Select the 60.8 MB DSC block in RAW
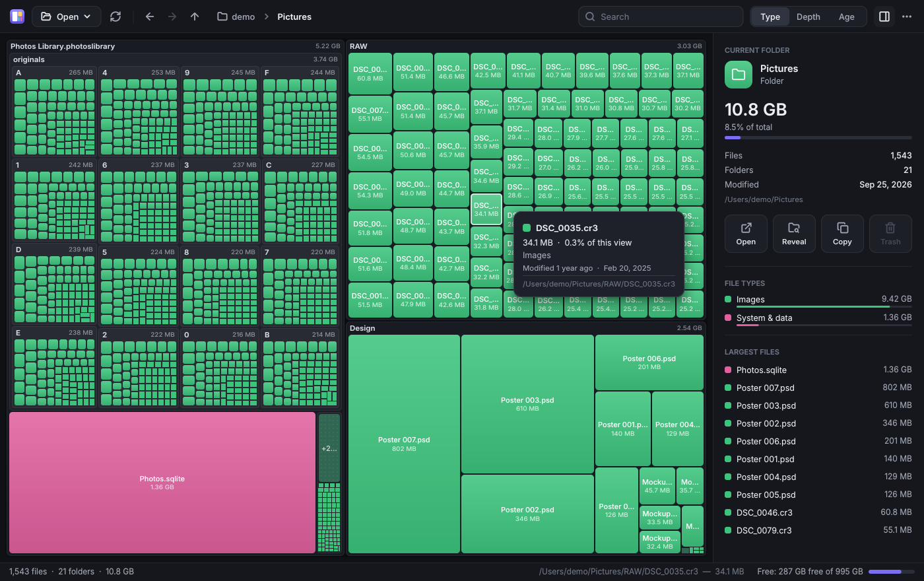Image resolution: width=924 pixels, height=581 pixels. [370, 73]
